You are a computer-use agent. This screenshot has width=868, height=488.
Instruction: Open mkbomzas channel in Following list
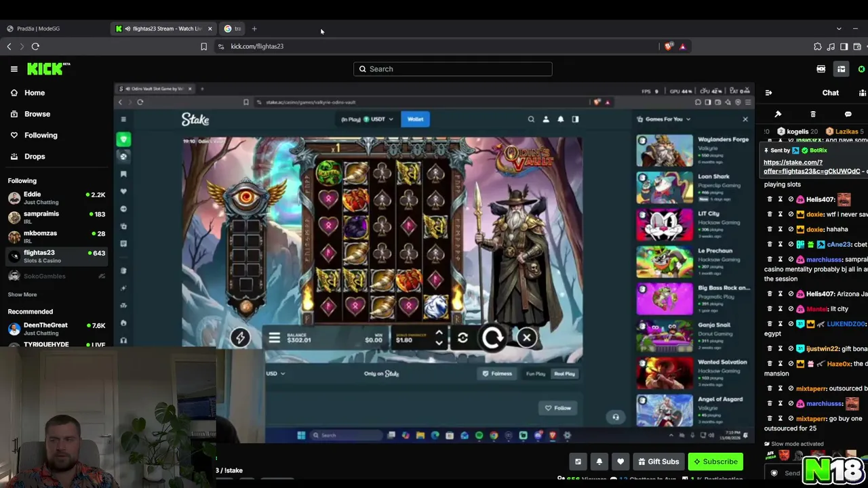click(56, 237)
